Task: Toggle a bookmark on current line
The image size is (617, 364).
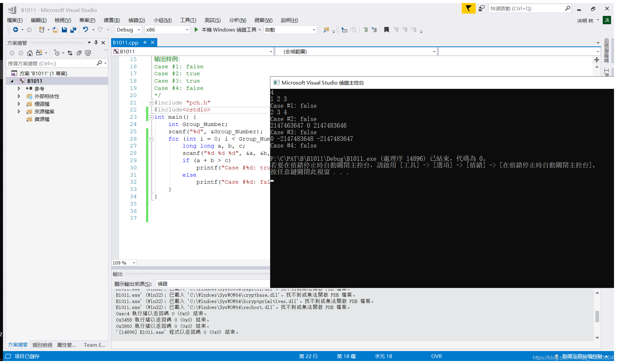Action: [x=386, y=30]
